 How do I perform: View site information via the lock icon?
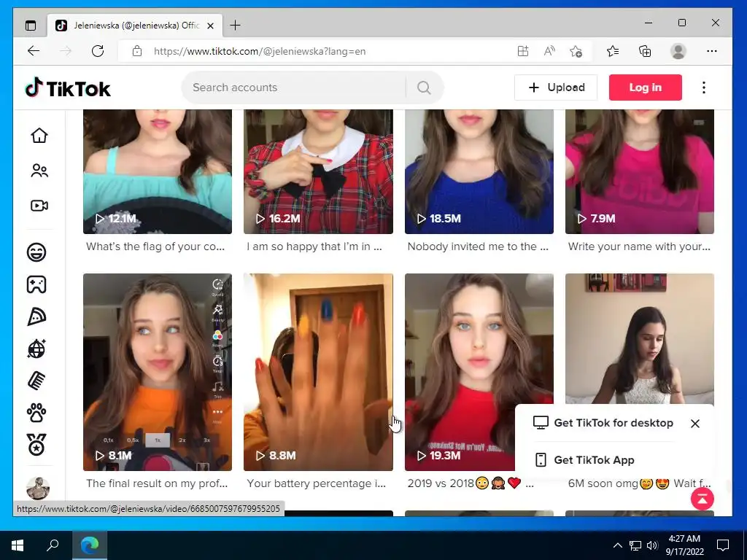pos(137,51)
